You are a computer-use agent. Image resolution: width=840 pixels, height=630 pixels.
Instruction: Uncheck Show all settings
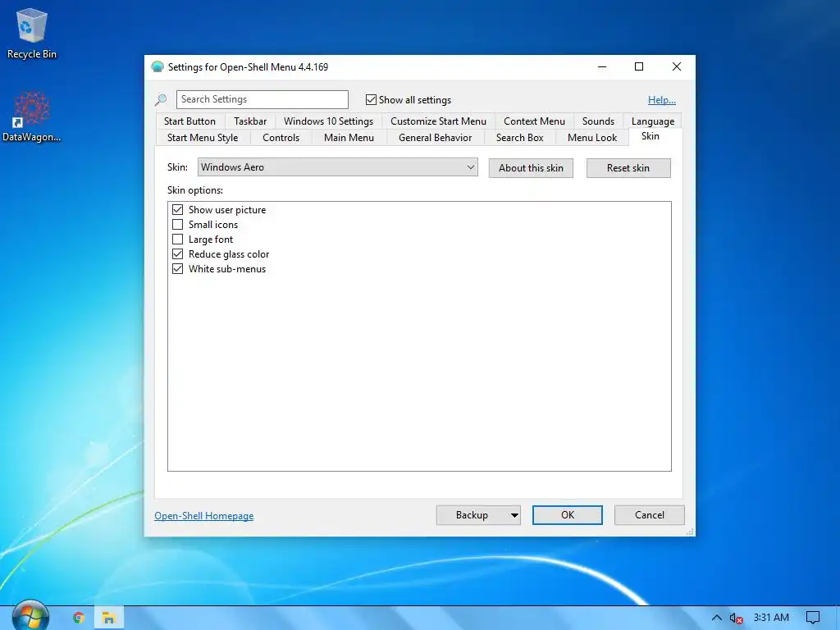(371, 99)
